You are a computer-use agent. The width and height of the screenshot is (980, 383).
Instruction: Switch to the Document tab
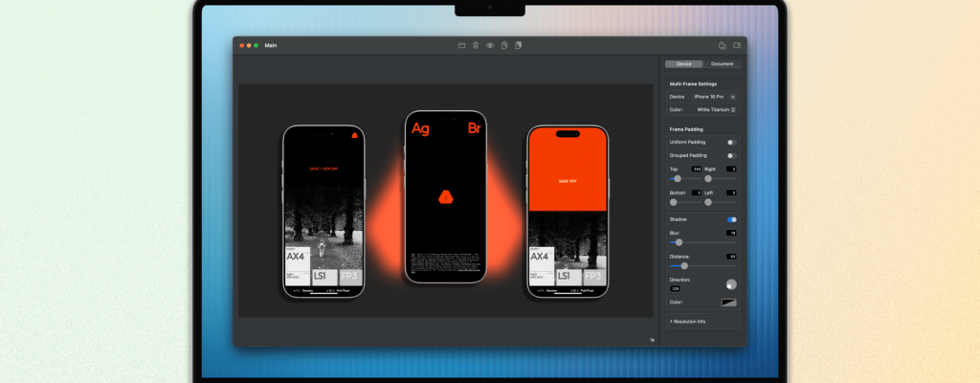722,64
